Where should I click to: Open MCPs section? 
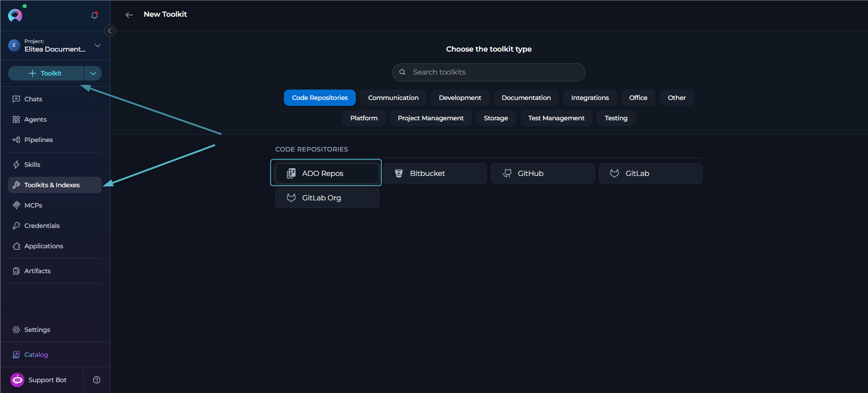click(55, 205)
